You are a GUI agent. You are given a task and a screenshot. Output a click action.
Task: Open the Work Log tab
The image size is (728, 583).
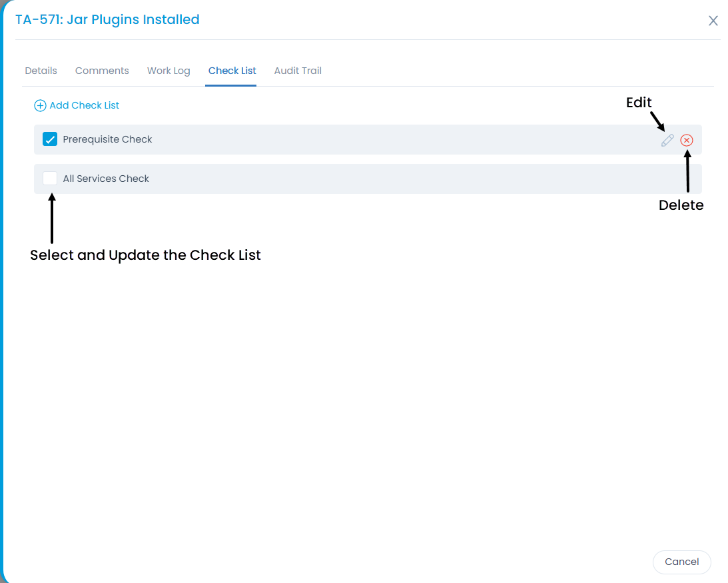tap(169, 70)
